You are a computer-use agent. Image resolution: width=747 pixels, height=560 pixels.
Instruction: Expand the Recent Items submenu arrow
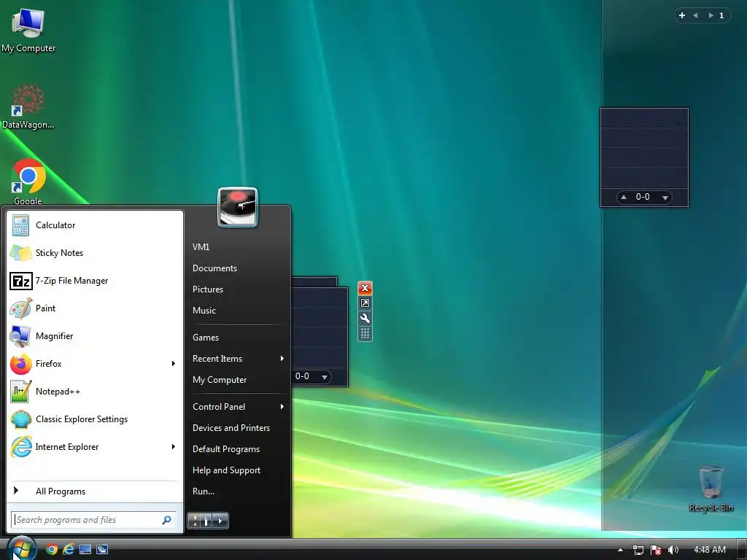[282, 359]
